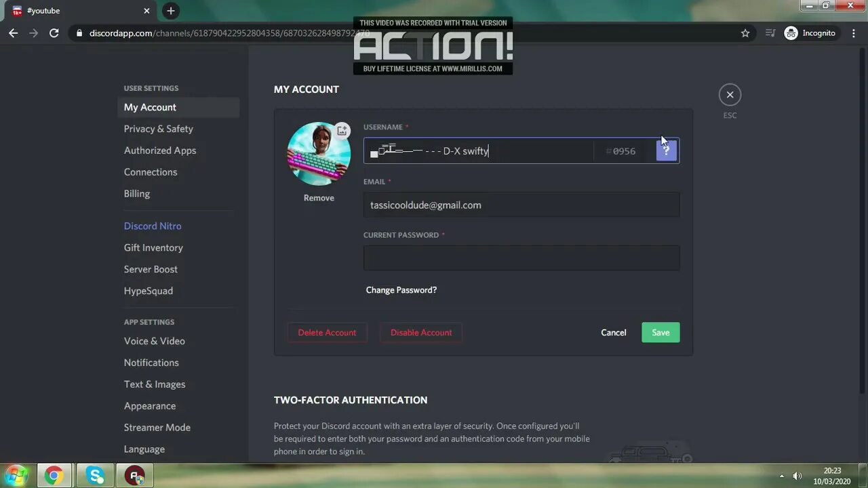Click the Delete Account button
Screen dimensions: 868x488
click(327, 332)
